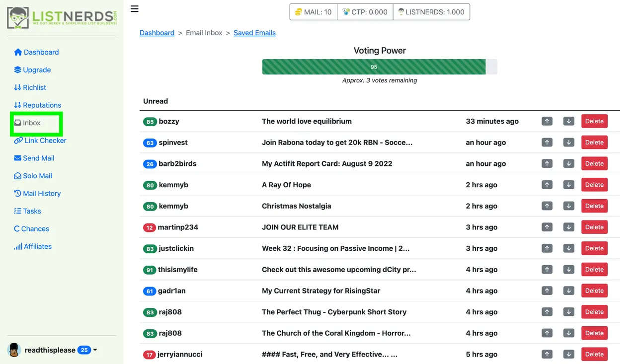Expand the readthisplease user dropdown
The image size is (636, 364).
coord(95,350)
